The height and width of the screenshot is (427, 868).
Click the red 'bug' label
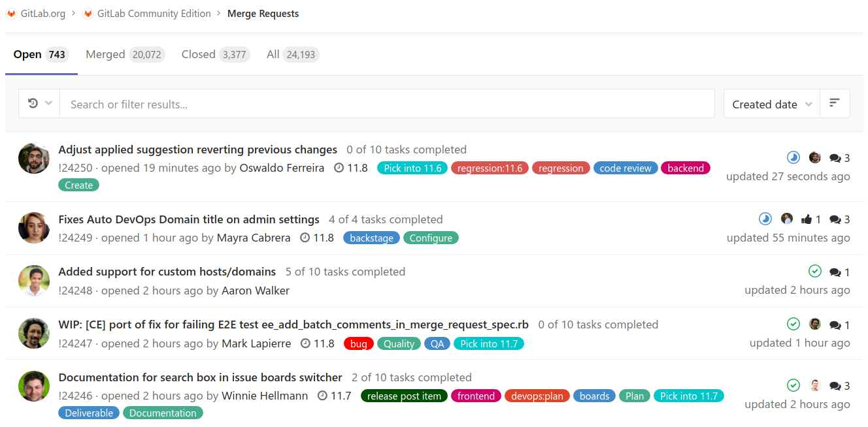coord(359,343)
